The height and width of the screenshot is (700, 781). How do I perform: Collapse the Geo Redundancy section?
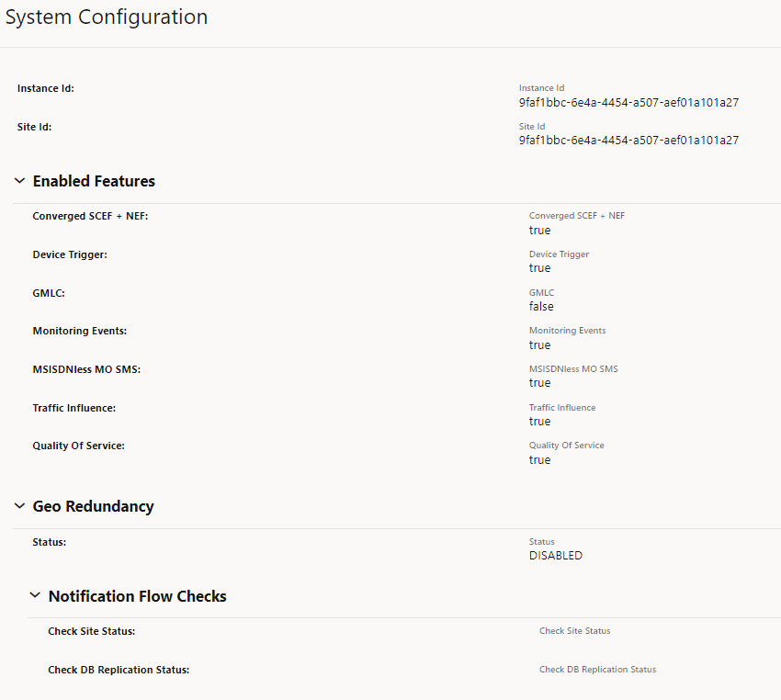[x=19, y=505]
